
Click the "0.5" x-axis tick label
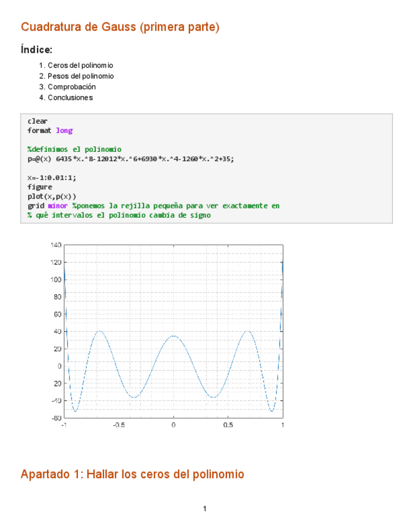tap(228, 425)
